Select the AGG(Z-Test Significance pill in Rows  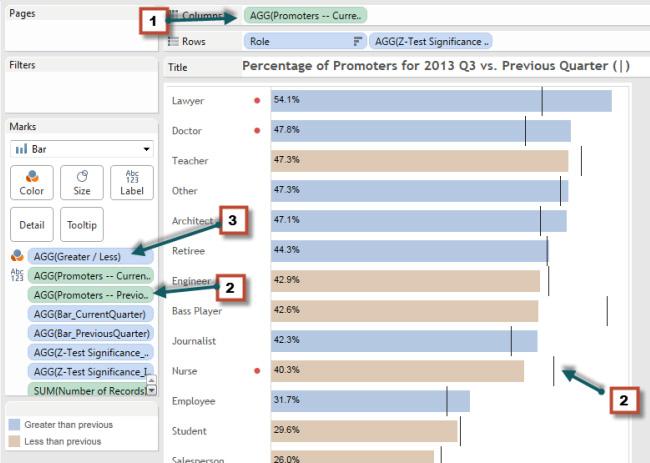(x=430, y=41)
